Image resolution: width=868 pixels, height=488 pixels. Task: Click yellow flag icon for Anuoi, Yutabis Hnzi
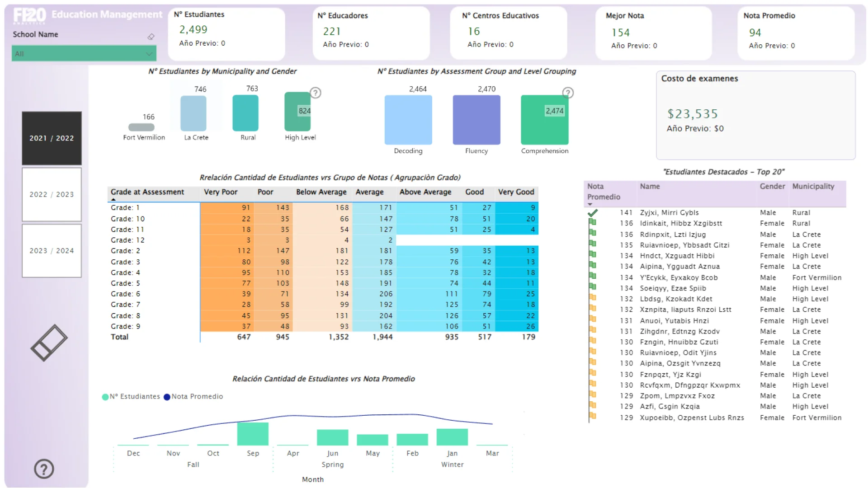click(x=593, y=319)
